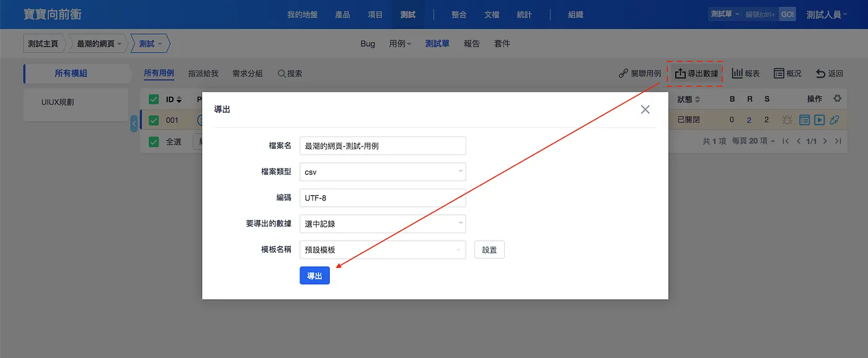
Task: Open the 設置 template settings button
Action: click(489, 249)
